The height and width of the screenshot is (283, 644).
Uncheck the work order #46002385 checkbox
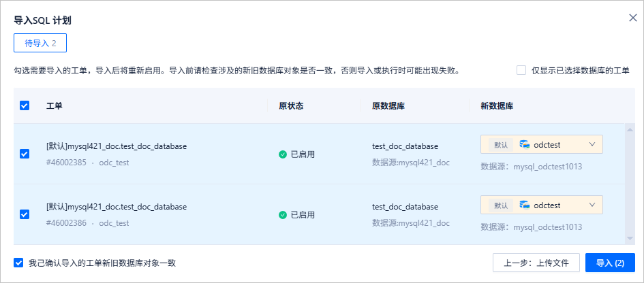click(x=25, y=154)
